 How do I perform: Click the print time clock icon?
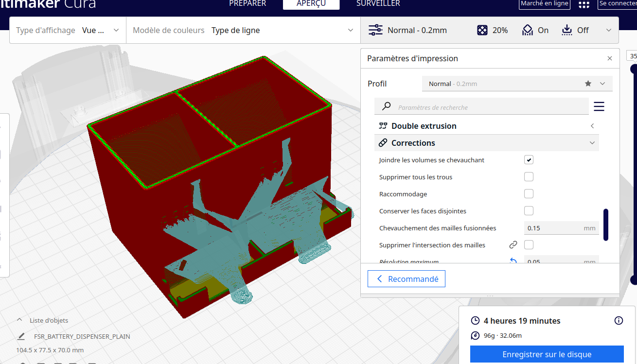click(475, 321)
